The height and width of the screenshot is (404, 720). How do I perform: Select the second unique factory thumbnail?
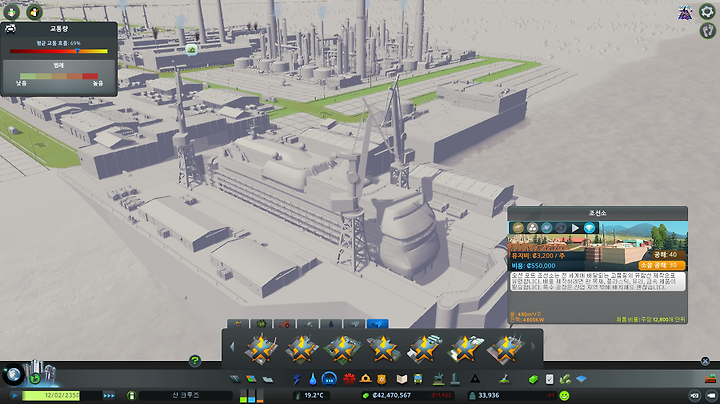tap(302, 349)
